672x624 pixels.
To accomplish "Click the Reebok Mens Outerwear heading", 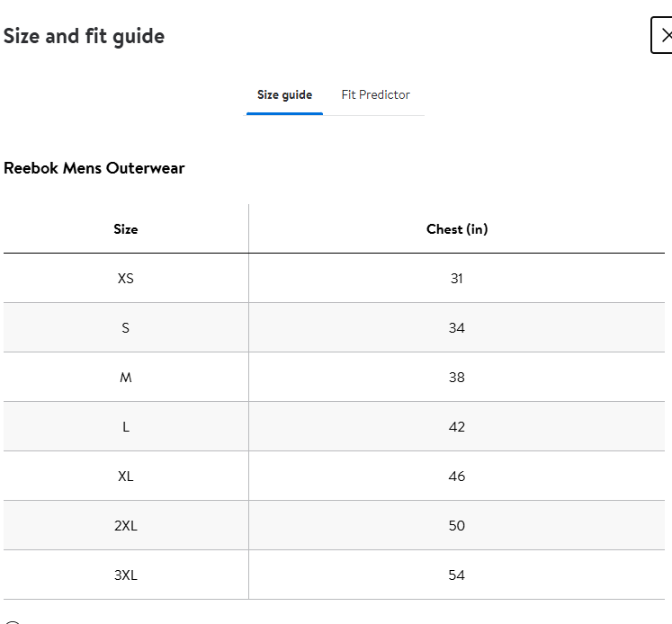I will click(94, 168).
